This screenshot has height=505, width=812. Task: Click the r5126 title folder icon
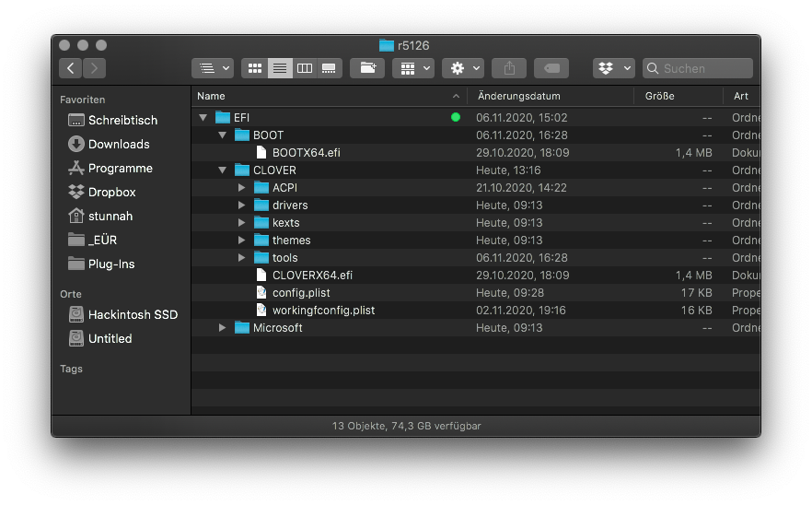(x=387, y=46)
